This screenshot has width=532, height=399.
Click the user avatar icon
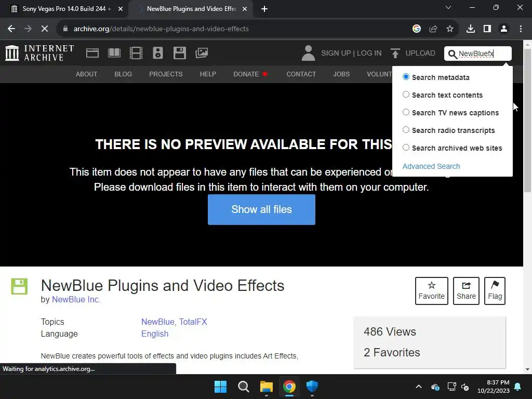(308, 53)
